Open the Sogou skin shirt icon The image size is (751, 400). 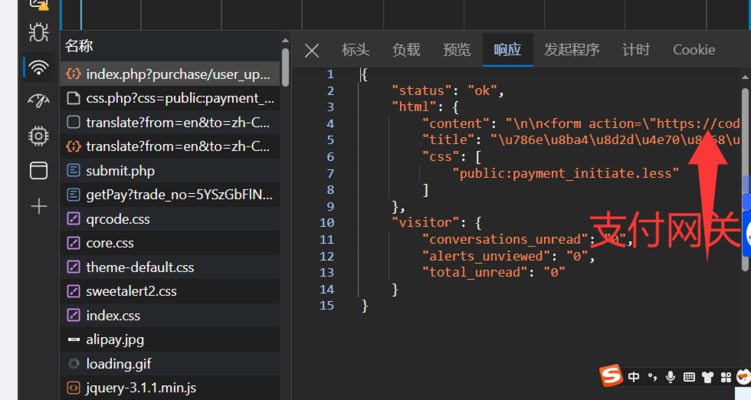[x=707, y=377]
